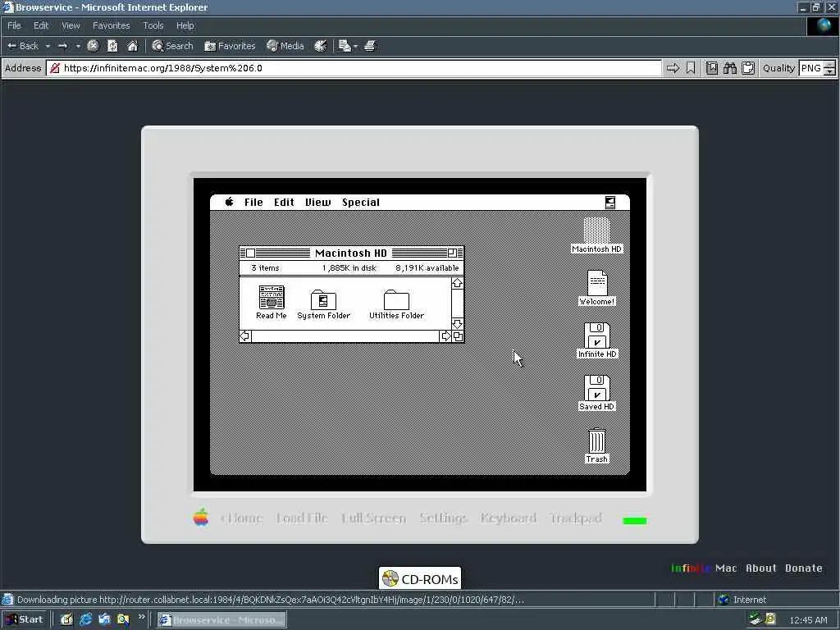This screenshot has height=630, width=840.
Task: Click the Home link below the Mac screen
Action: (x=242, y=518)
